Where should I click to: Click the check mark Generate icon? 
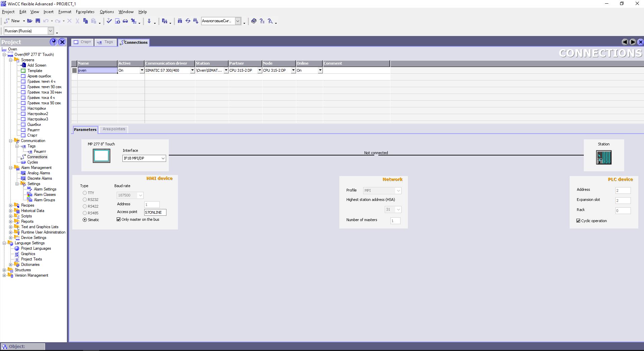pyautogui.click(x=109, y=21)
